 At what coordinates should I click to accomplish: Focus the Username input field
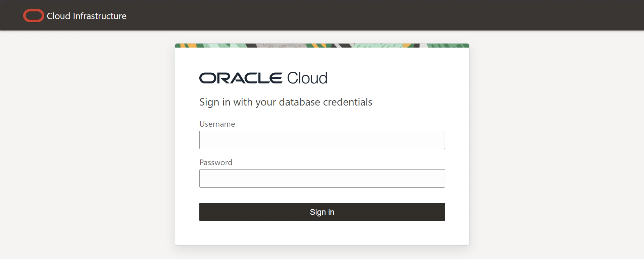click(322, 140)
